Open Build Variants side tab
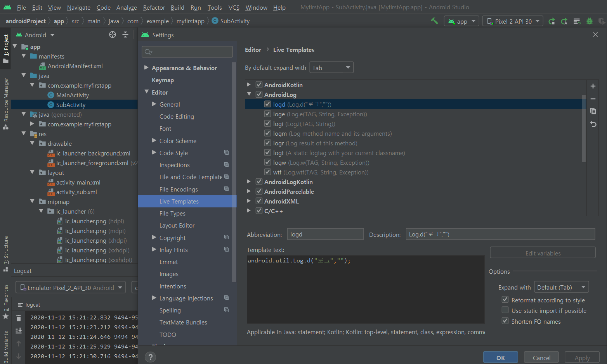 coord(6,347)
